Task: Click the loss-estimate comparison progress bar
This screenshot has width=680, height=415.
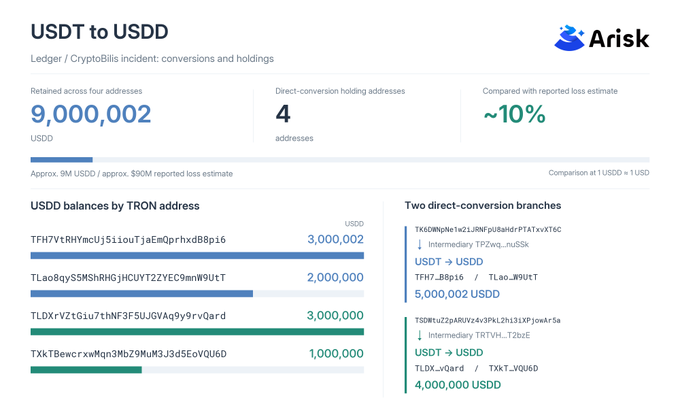Action: pyautogui.click(x=340, y=160)
